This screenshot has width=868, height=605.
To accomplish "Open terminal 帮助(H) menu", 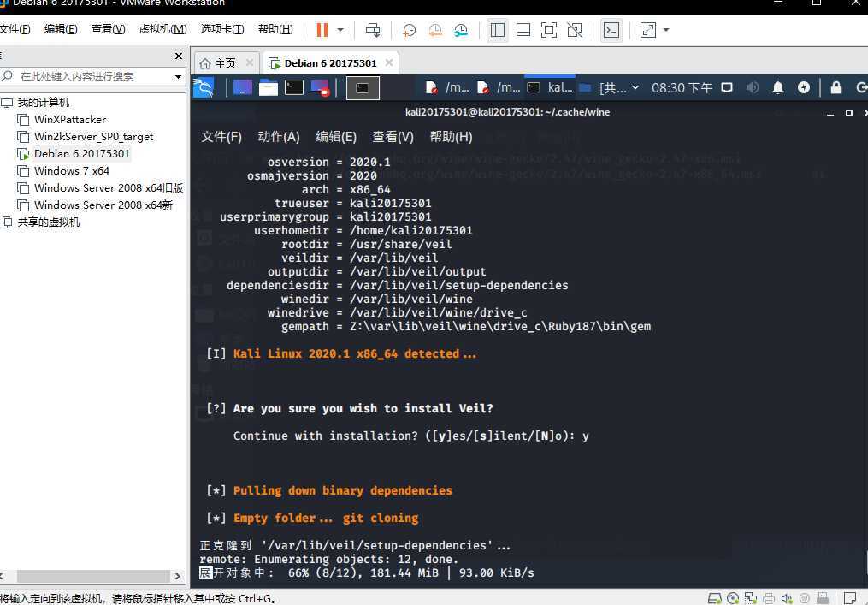I will tap(452, 137).
